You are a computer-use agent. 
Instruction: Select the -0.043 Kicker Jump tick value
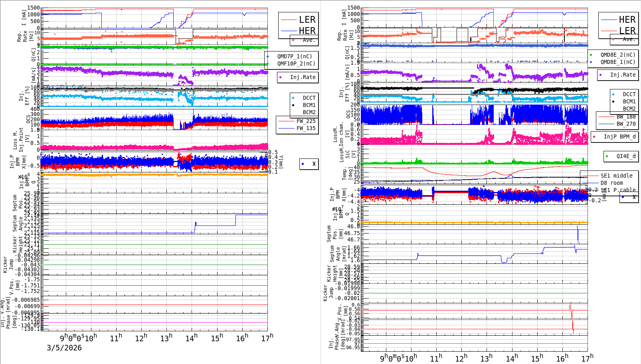click(31, 265)
